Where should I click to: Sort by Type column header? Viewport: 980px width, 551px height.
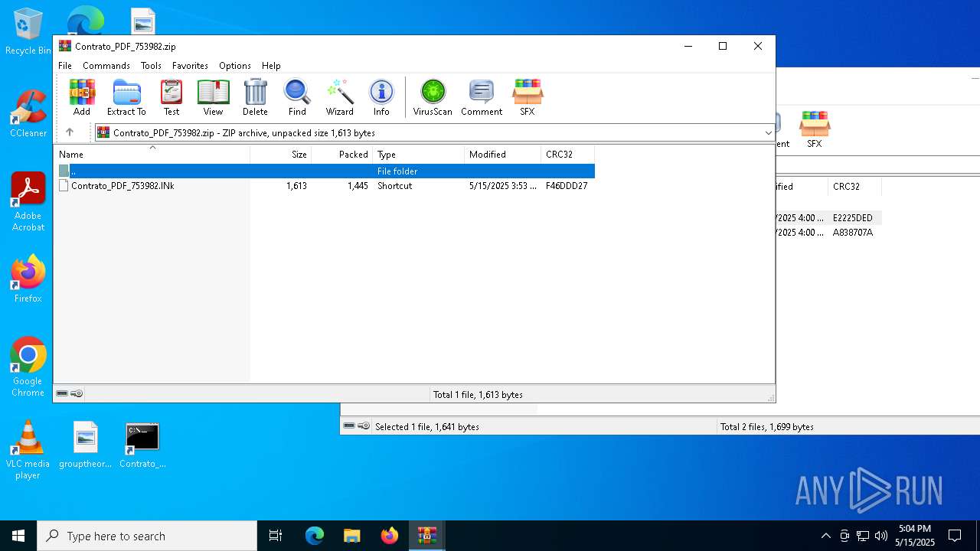tap(418, 155)
